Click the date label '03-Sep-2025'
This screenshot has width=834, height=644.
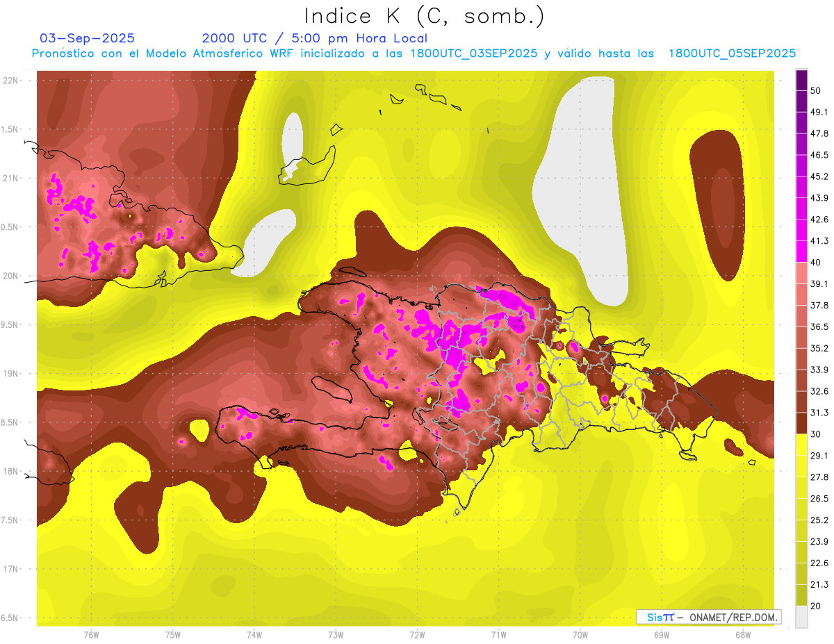[x=88, y=38]
